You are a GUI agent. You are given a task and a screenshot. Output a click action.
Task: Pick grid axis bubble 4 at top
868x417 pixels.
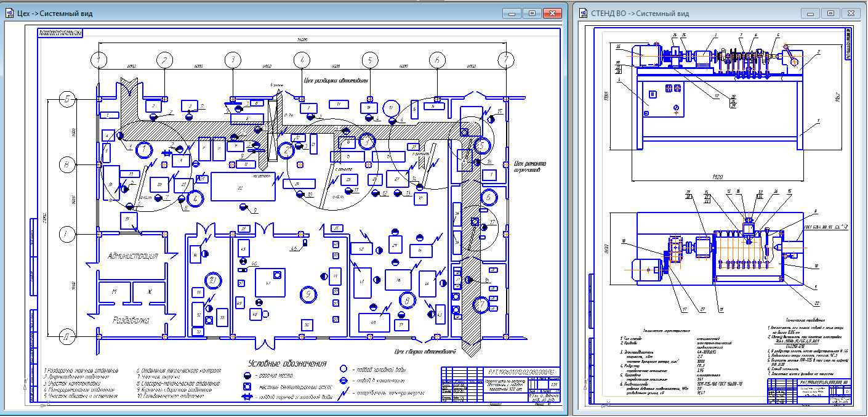click(x=302, y=60)
